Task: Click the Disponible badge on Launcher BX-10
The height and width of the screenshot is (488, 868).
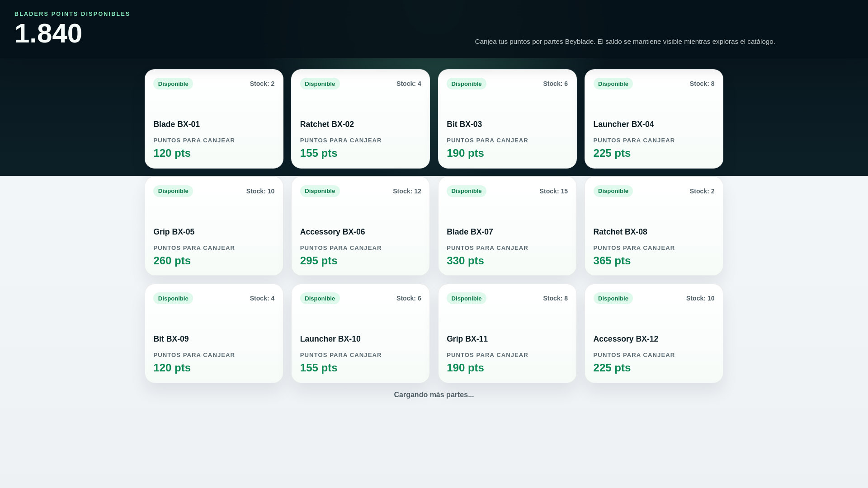Action: [320, 298]
